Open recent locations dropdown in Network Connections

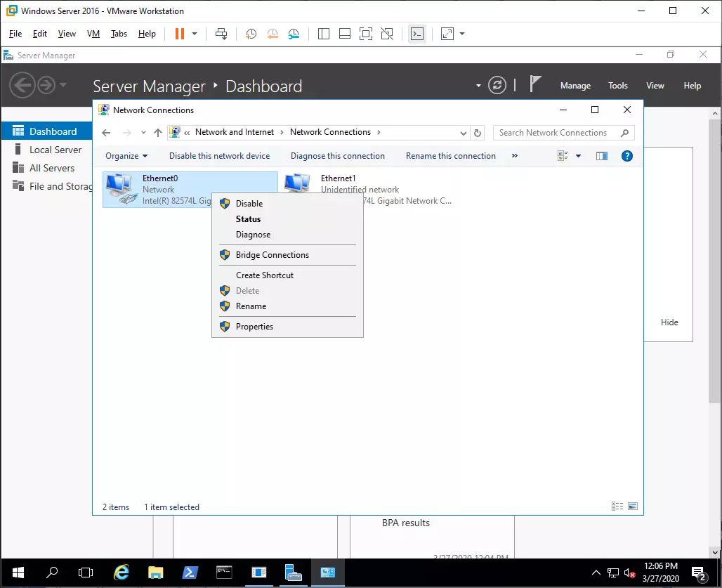144,133
